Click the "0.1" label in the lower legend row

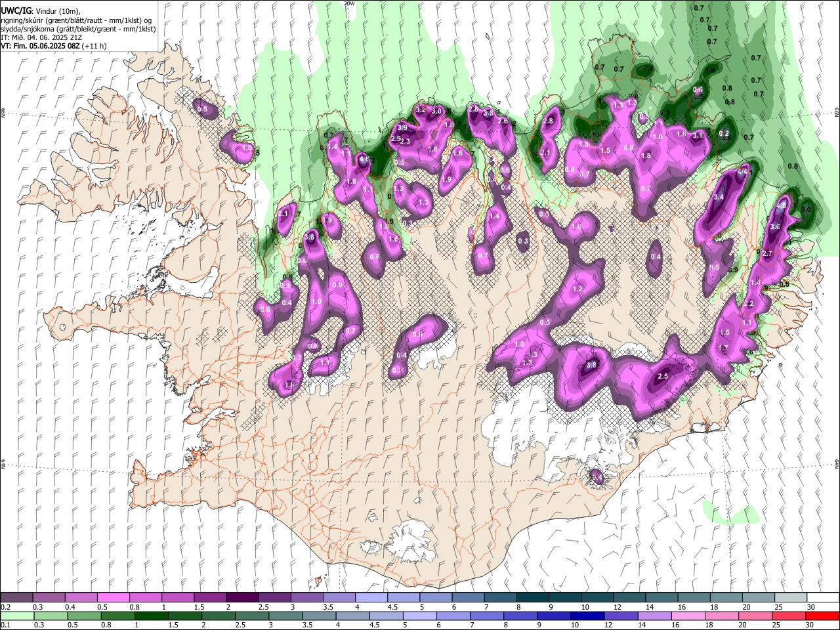click(x=5, y=625)
